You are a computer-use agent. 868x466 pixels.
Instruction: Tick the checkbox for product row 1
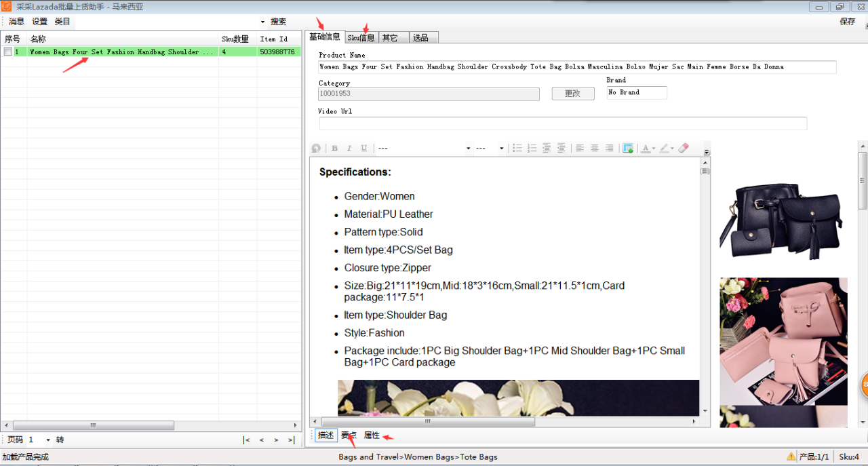click(x=7, y=52)
